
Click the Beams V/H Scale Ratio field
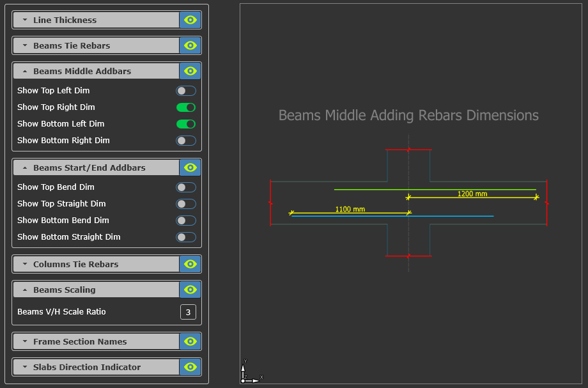click(x=188, y=312)
